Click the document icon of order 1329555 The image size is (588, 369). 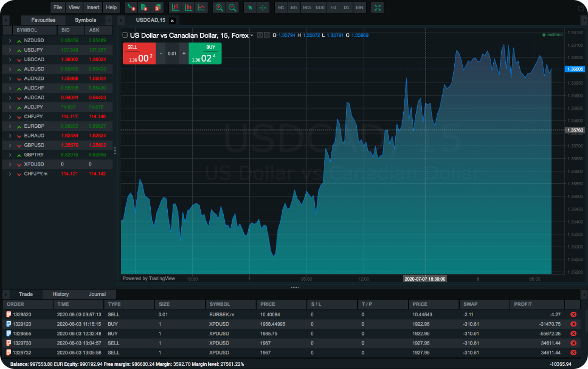[x=9, y=334]
